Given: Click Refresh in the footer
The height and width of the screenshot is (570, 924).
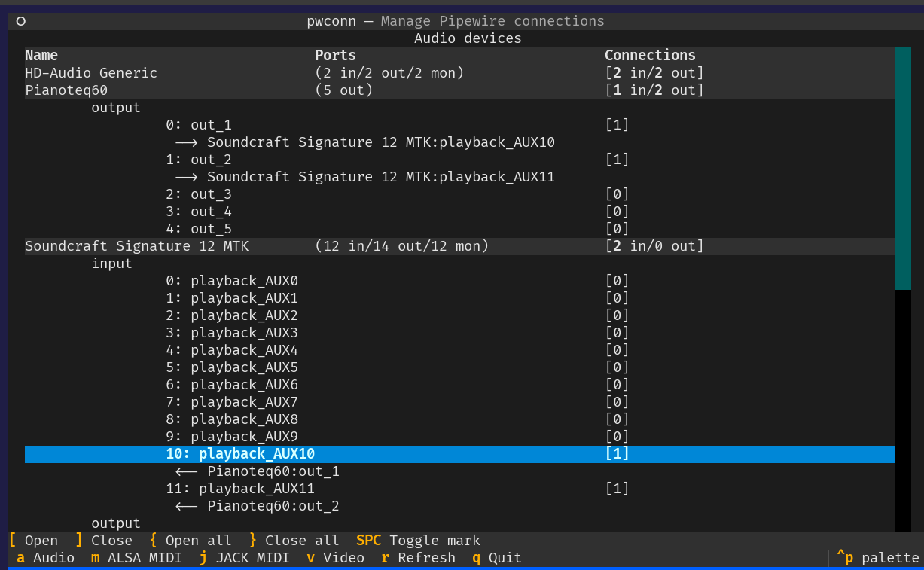Looking at the screenshot, I should (418, 558).
